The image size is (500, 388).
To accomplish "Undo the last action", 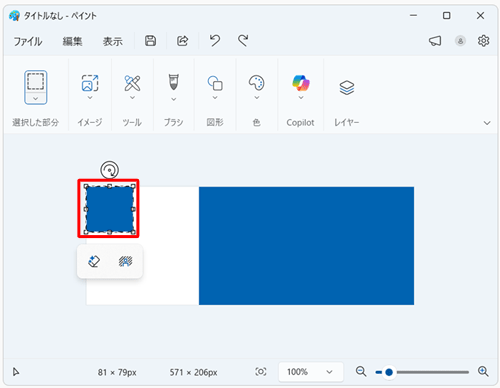I will coord(215,41).
